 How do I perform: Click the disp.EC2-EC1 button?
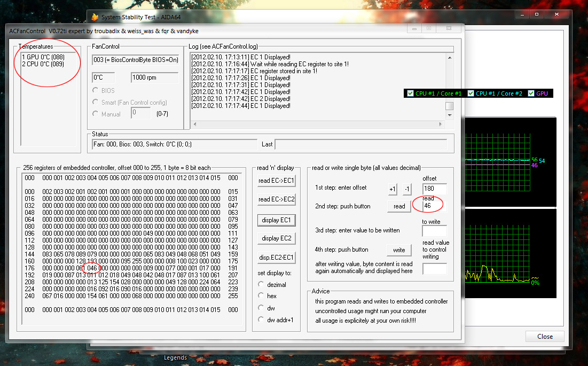tap(276, 257)
